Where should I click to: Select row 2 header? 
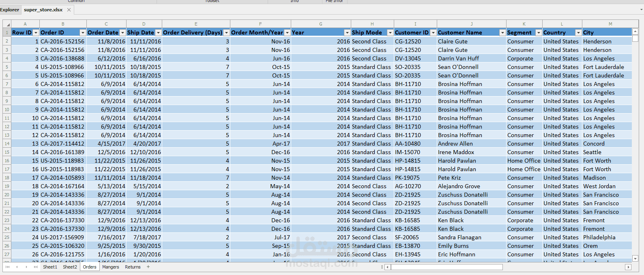pos(7,41)
